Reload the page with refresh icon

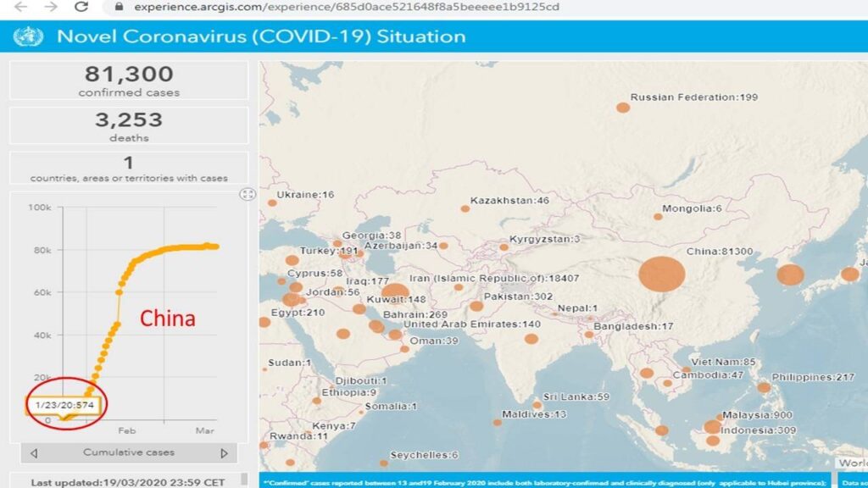(x=81, y=7)
